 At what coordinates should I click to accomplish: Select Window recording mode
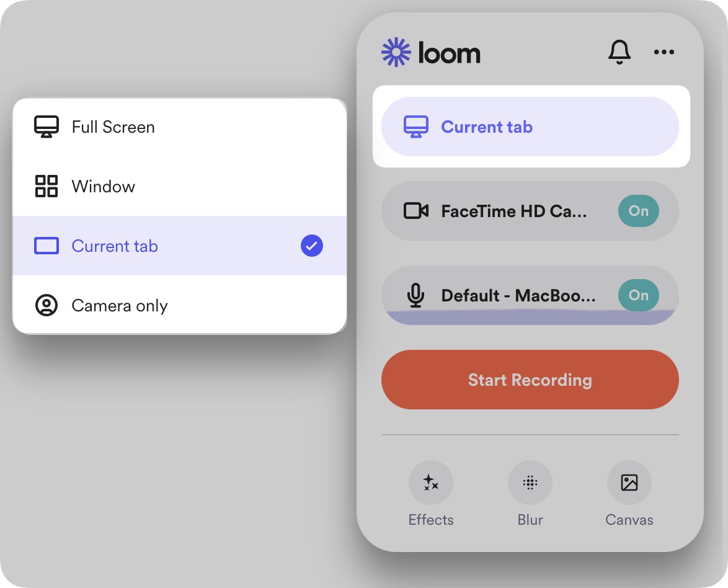tap(180, 186)
